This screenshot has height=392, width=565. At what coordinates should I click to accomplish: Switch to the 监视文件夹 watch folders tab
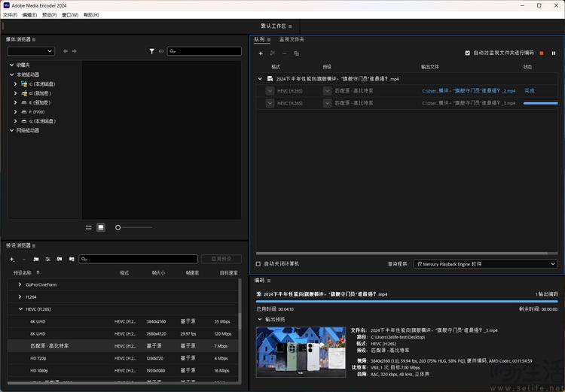click(292, 40)
